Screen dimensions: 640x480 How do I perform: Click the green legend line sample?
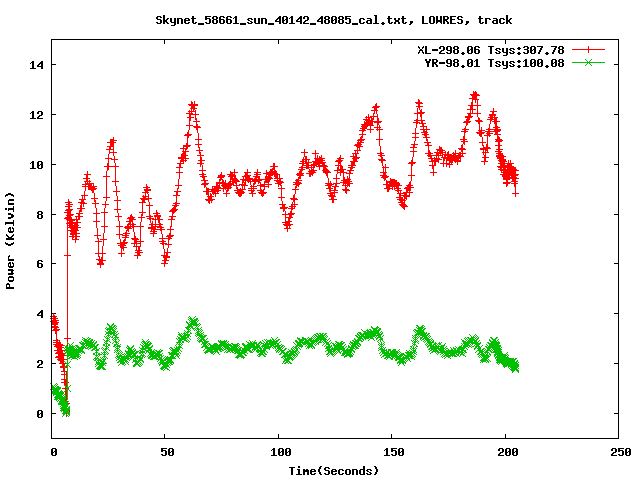tap(588, 62)
